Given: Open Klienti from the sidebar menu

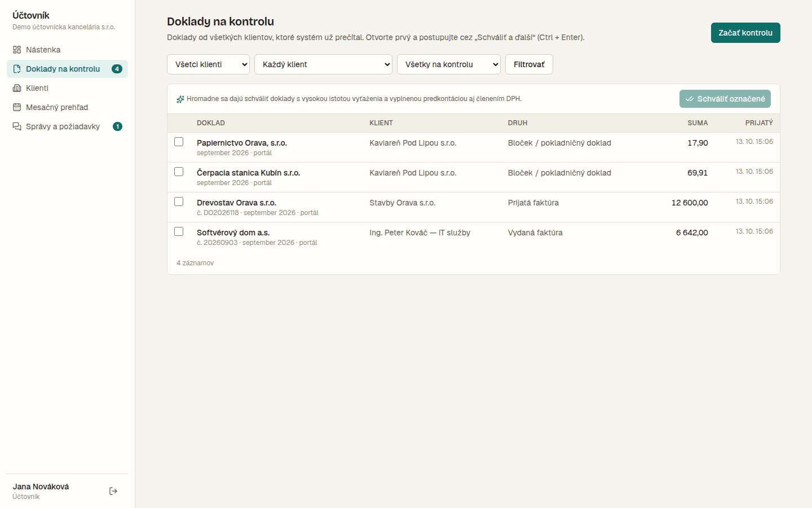Looking at the screenshot, I should pyautogui.click(x=68, y=88).
